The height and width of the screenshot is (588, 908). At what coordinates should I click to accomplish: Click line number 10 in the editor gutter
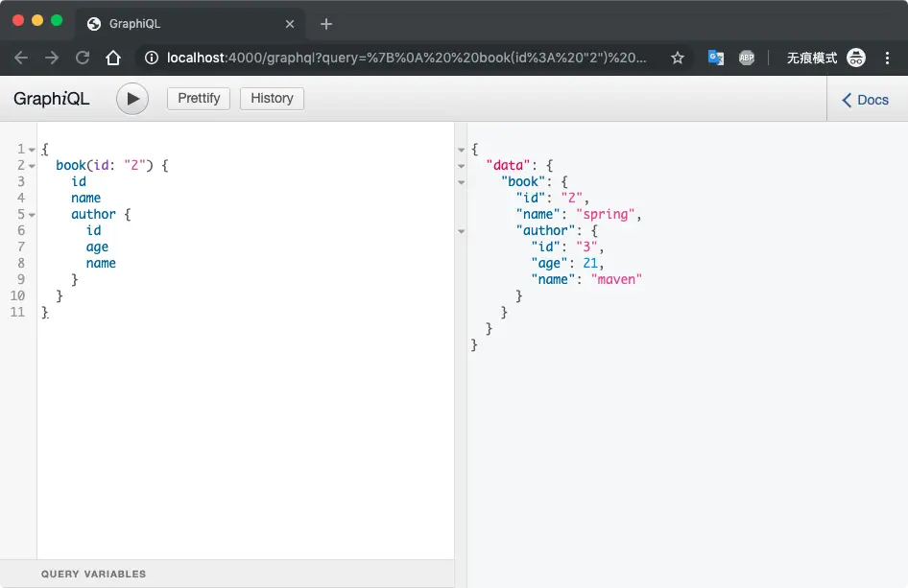pyautogui.click(x=17, y=295)
